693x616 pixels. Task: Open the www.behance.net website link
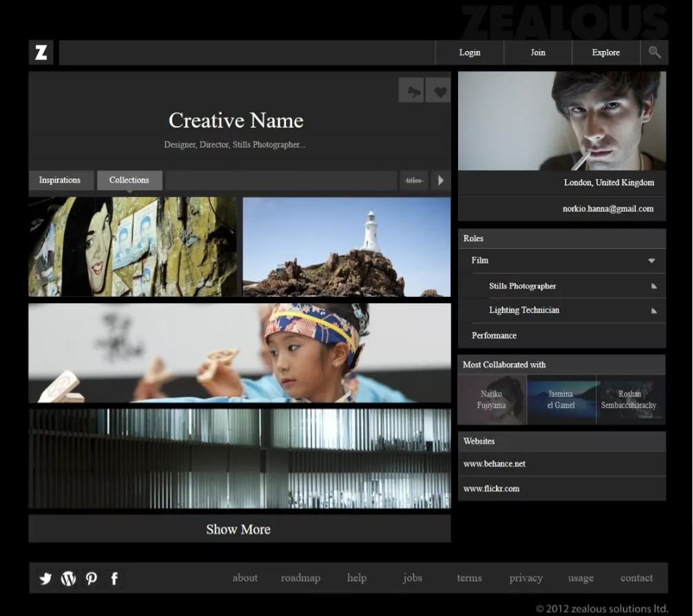495,464
